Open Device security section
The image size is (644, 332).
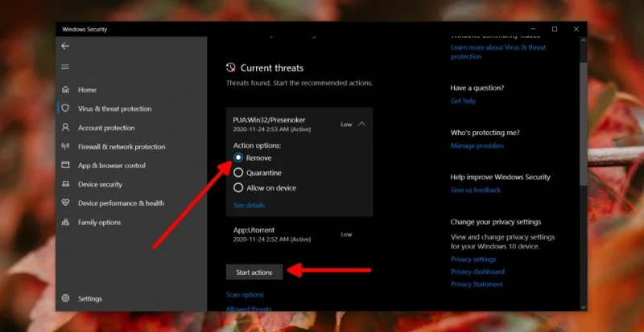click(100, 184)
